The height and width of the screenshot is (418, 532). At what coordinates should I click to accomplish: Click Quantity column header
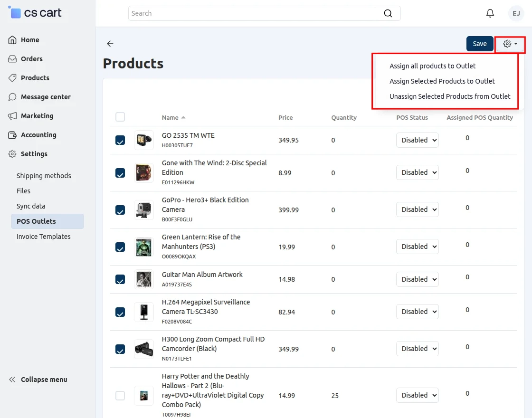click(344, 117)
